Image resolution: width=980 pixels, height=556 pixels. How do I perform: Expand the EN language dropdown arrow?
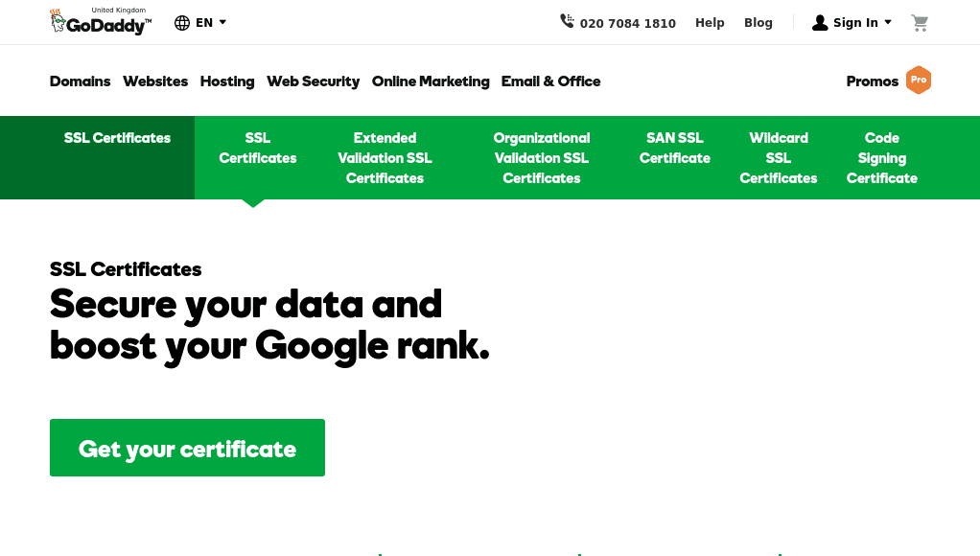pos(222,22)
